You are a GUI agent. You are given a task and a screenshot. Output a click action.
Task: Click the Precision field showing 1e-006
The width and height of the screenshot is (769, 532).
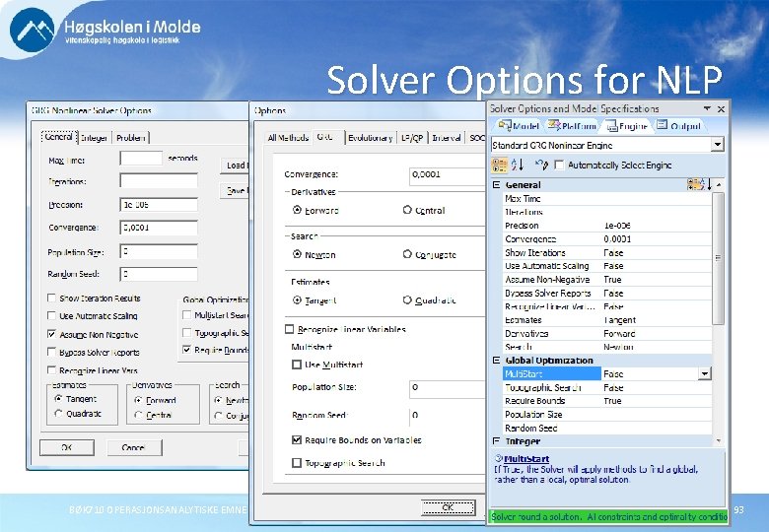click(159, 204)
